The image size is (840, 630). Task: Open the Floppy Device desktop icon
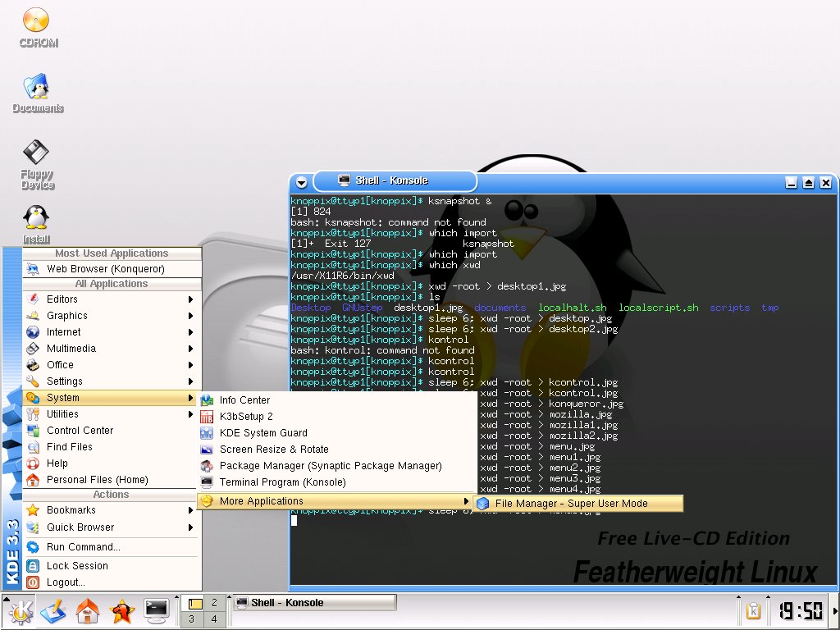click(x=36, y=152)
